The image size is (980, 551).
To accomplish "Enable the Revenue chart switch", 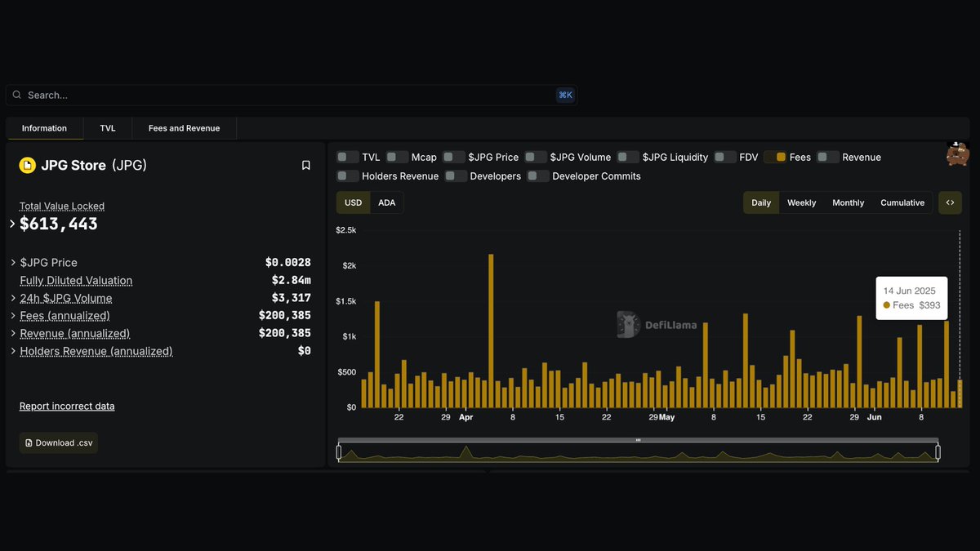I will pyautogui.click(x=828, y=157).
